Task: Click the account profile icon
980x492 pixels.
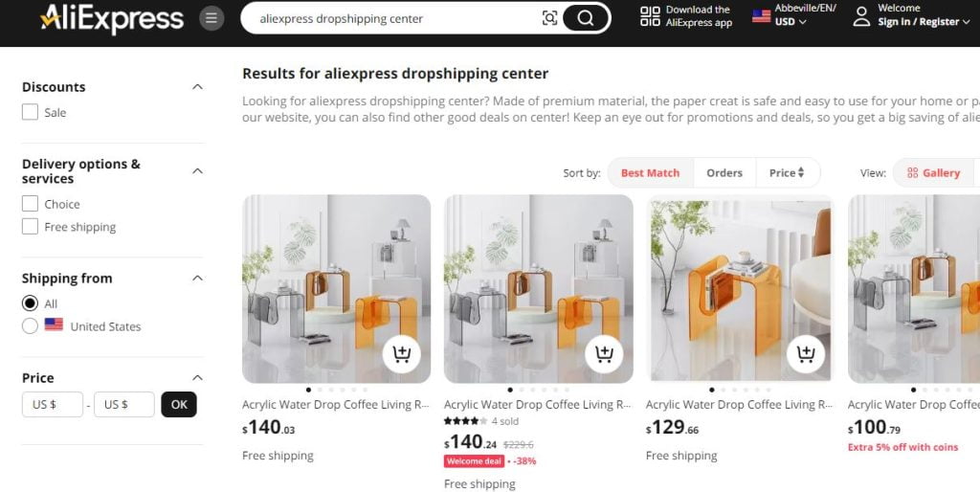Action: (x=861, y=16)
